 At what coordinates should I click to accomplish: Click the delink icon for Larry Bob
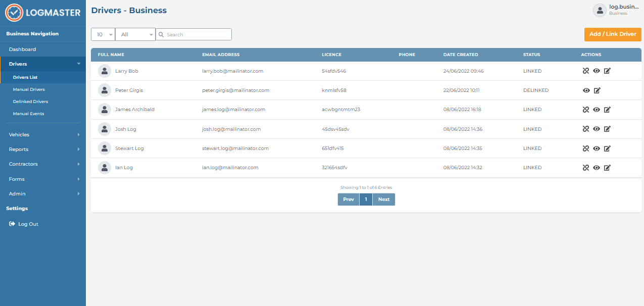click(586, 71)
